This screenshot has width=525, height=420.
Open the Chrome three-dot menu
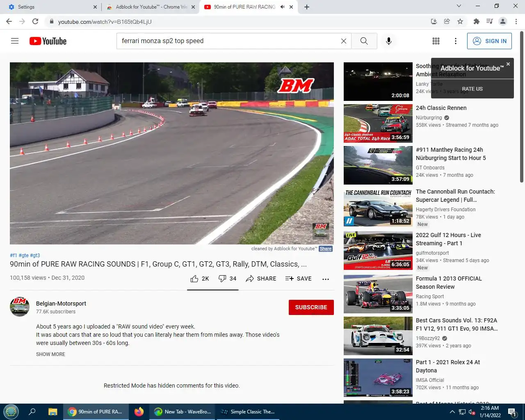tap(516, 21)
